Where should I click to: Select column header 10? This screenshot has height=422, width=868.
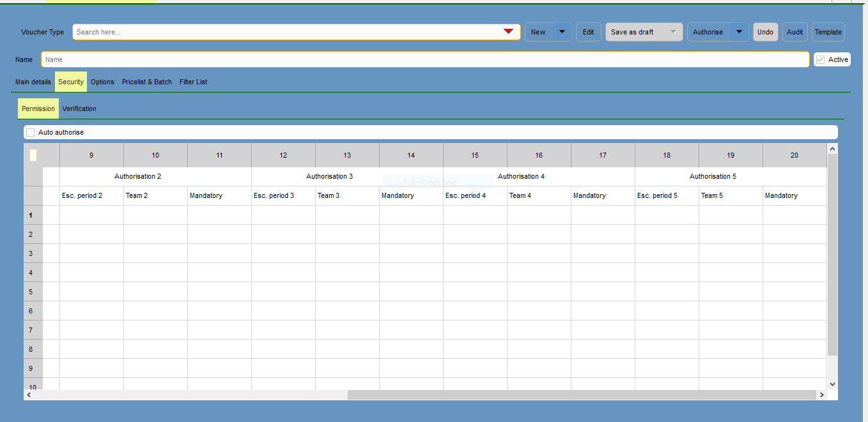point(155,155)
